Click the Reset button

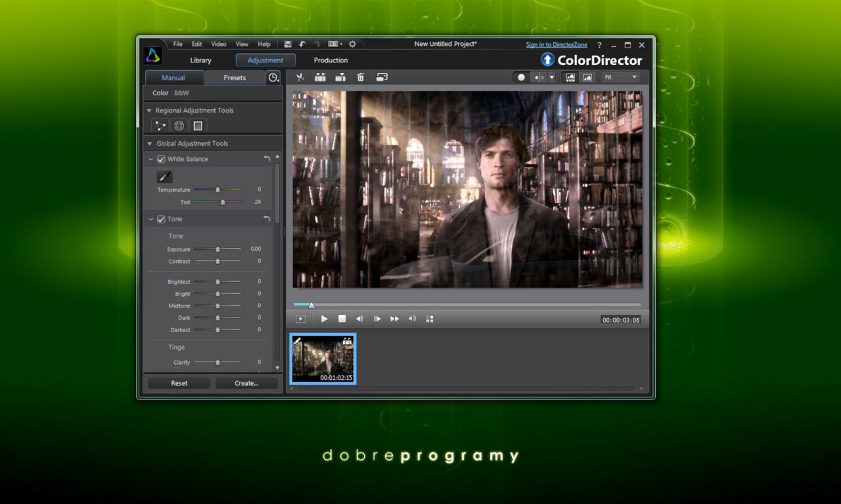point(179,383)
